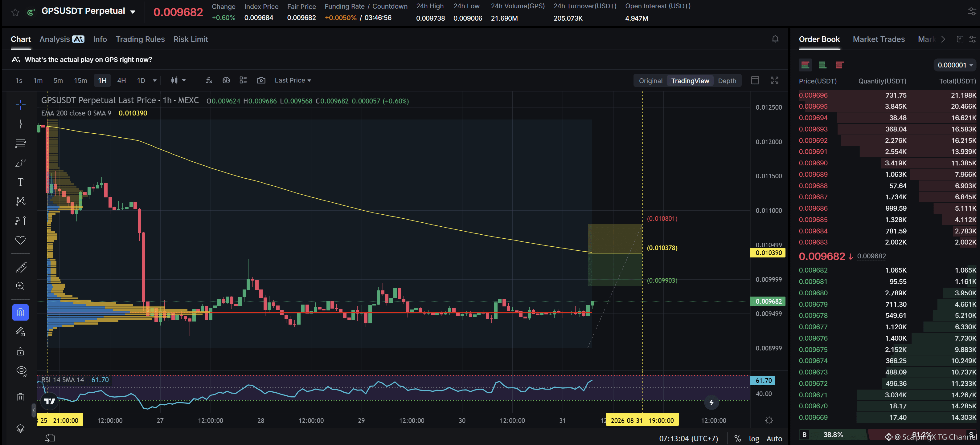
Task: Toggle the magnet snap mode
Action: pos(21,312)
